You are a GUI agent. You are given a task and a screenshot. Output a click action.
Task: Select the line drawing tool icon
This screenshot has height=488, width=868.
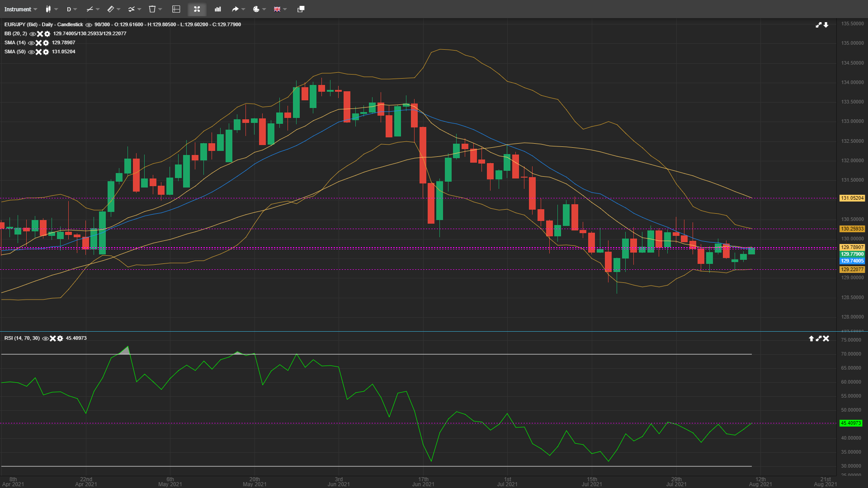coord(90,9)
